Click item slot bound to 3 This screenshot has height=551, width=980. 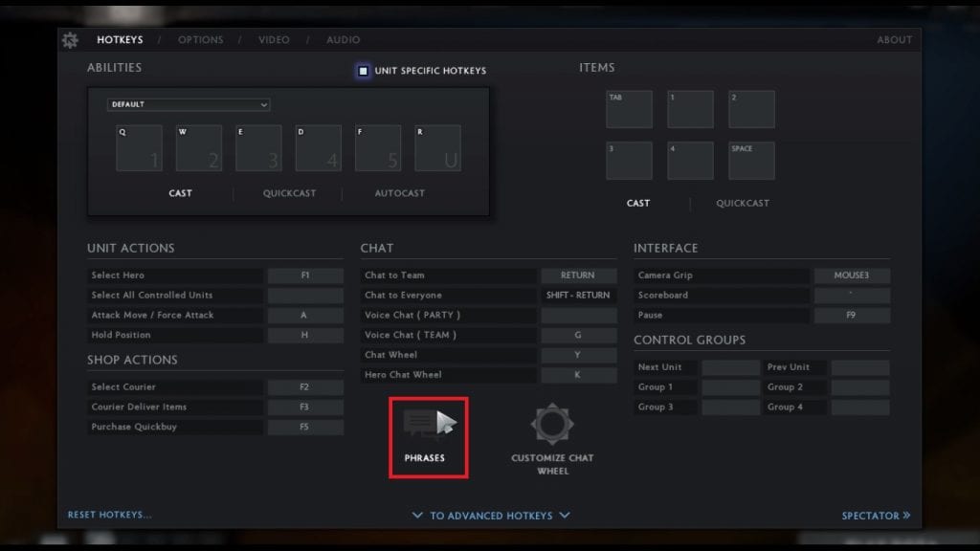(x=629, y=161)
